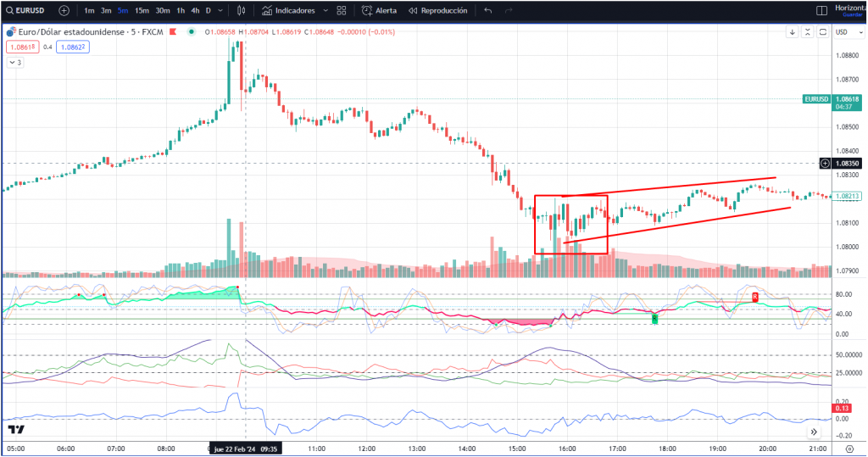Open the candlestick chart type selector
Image resolution: width=868 pixels, height=457 pixels.
click(x=242, y=11)
